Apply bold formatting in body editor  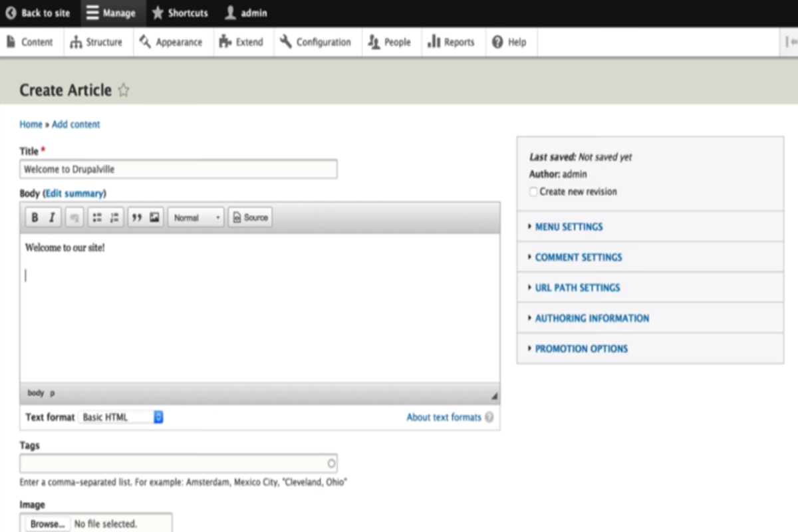[x=35, y=217]
